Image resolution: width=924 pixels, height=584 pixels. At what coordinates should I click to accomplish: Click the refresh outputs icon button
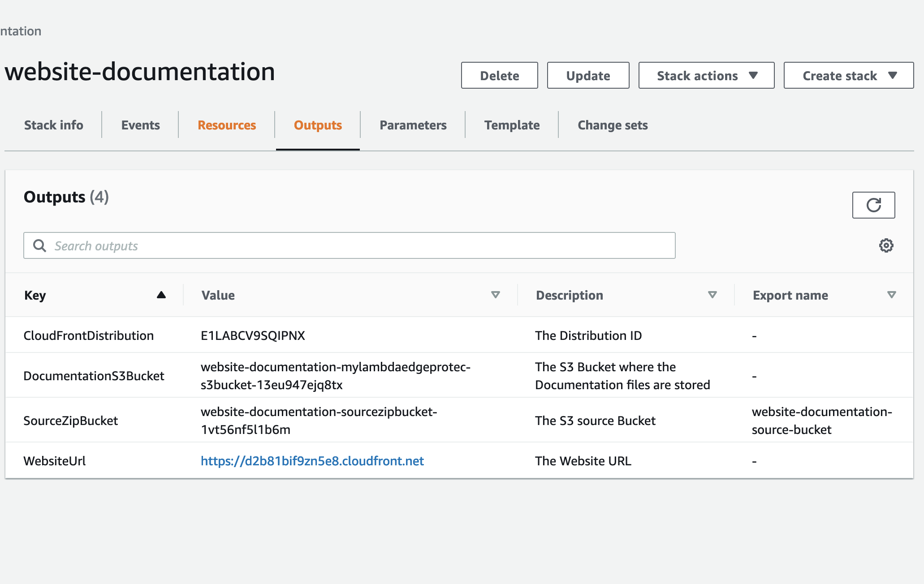tap(873, 205)
